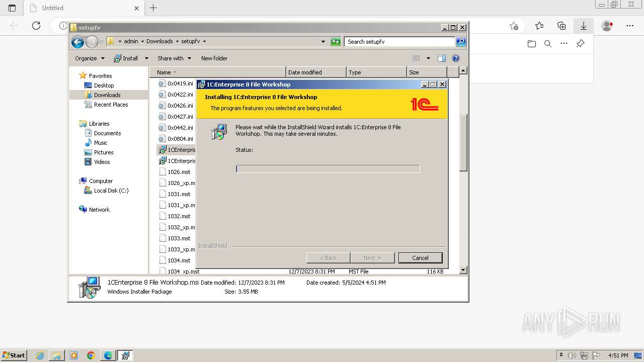Select Desktop in navigation pane

click(x=104, y=85)
